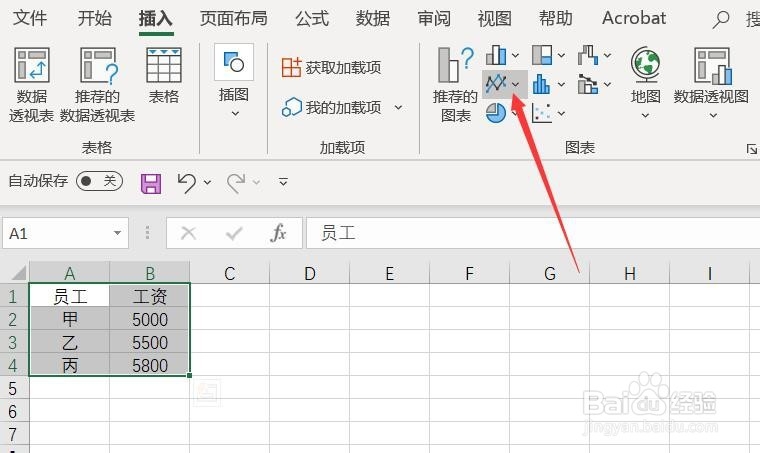Open the 图表 group dialog launcher
The image size is (760, 453).
pos(752,149)
